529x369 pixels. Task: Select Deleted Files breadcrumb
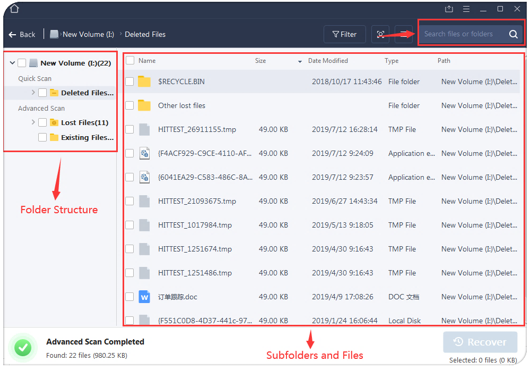pos(145,34)
